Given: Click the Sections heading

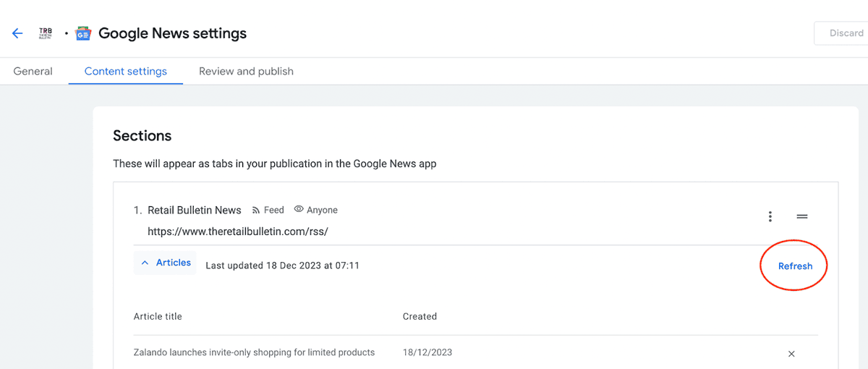Looking at the screenshot, I should [x=142, y=136].
